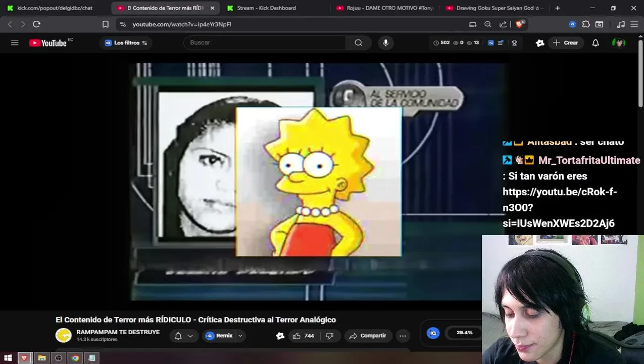
Task: Go to the YouTube home logo
Action: point(48,43)
